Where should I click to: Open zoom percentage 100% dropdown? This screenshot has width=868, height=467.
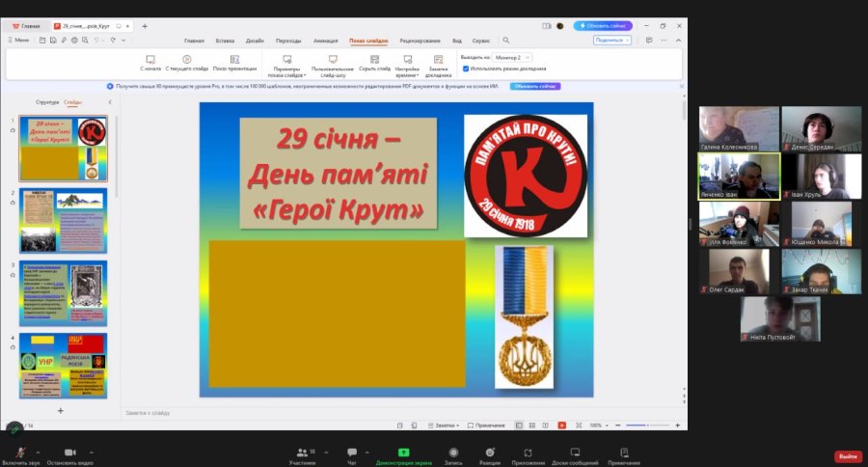pos(598,426)
